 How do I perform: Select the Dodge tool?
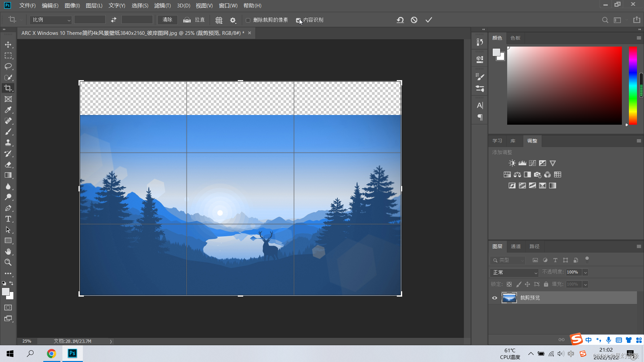click(8, 197)
